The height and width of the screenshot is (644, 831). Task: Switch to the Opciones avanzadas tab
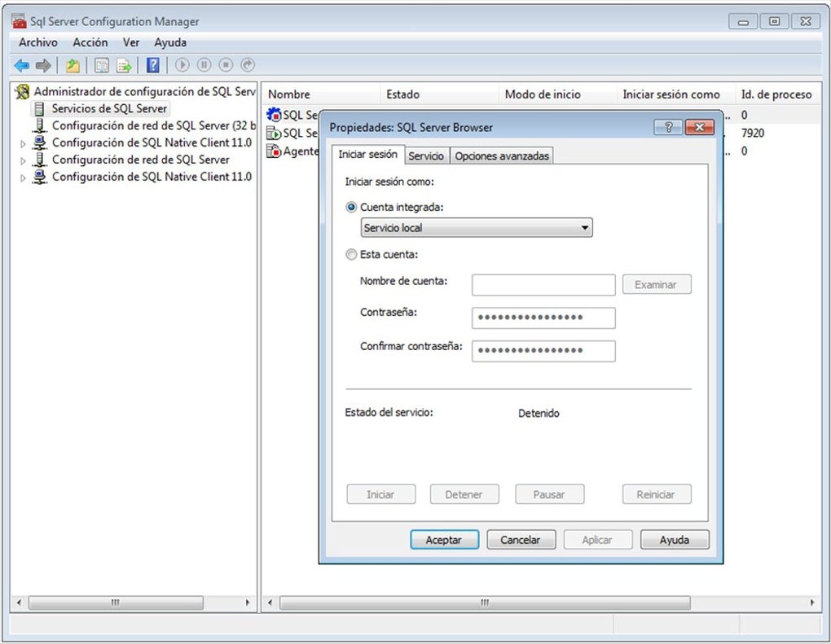[502, 156]
